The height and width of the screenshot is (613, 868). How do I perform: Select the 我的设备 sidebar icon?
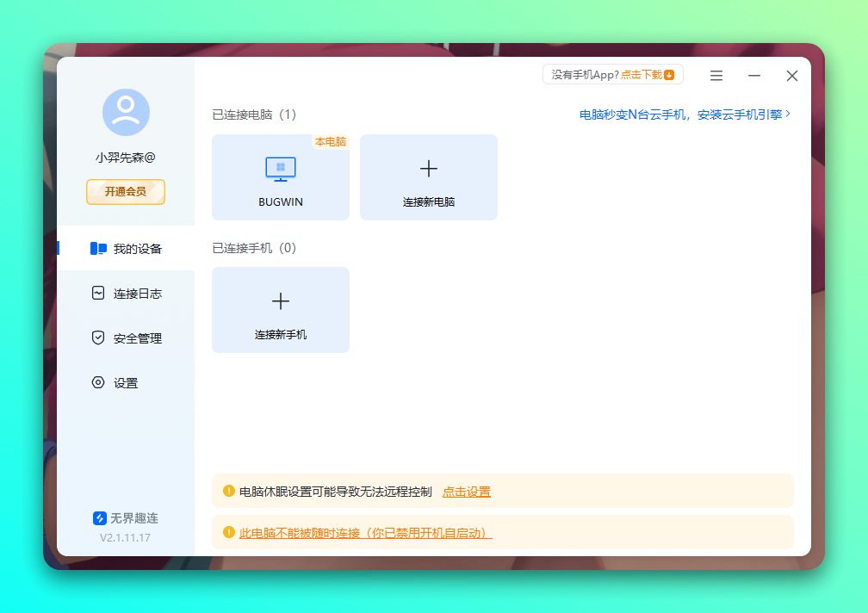tap(97, 248)
